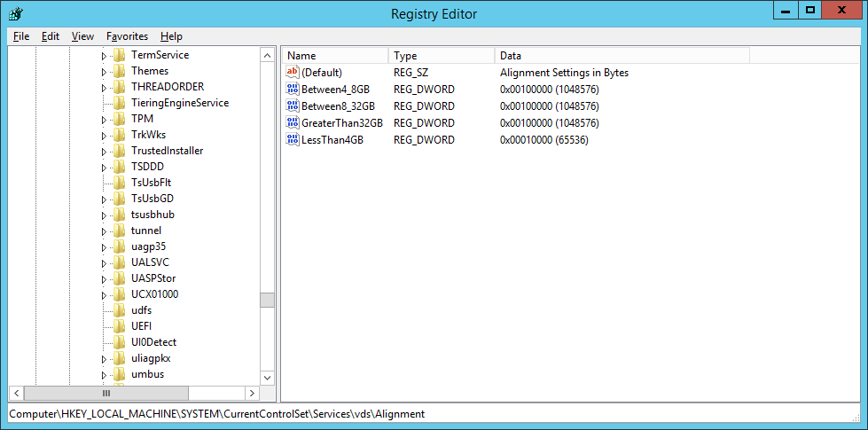The image size is (868, 430).
Task: Maximize the Registry Editor window
Action: [x=811, y=10]
